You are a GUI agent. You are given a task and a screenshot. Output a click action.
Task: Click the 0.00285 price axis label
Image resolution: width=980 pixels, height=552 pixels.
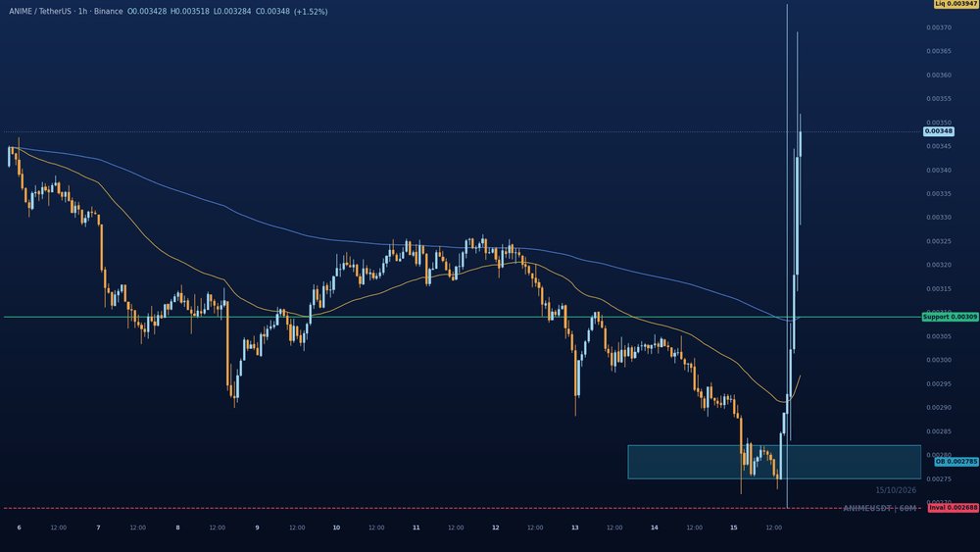click(x=938, y=431)
